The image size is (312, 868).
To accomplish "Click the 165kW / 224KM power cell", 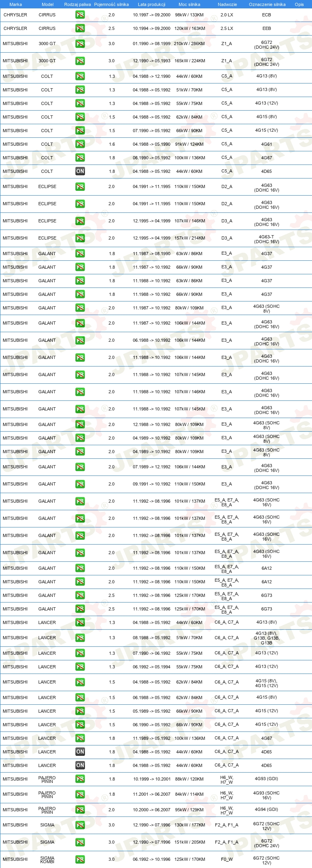I will [190, 61].
